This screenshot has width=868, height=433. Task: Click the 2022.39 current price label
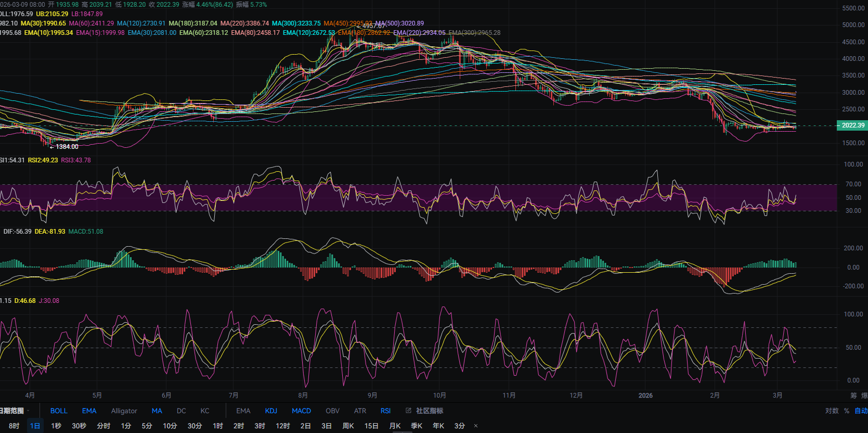[x=853, y=125]
